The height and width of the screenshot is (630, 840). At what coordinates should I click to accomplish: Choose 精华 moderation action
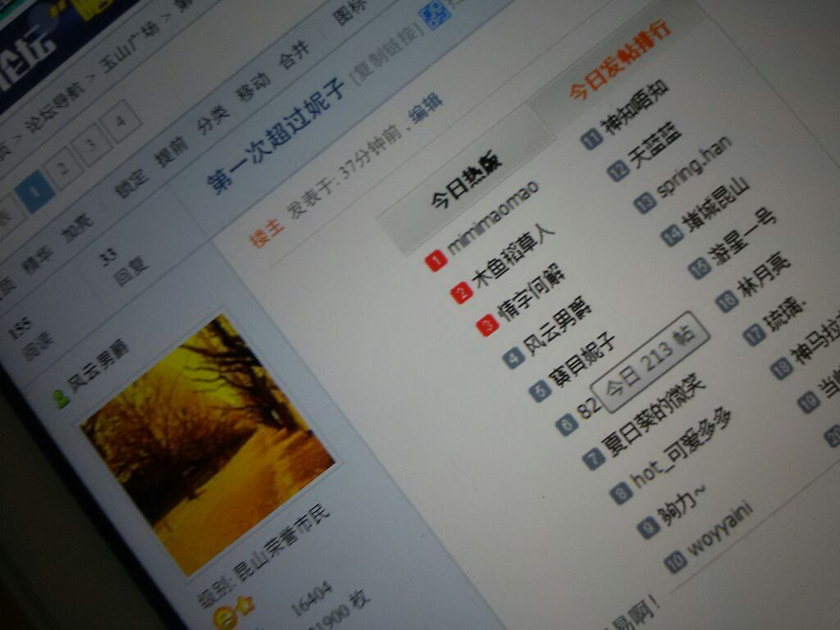[x=38, y=258]
